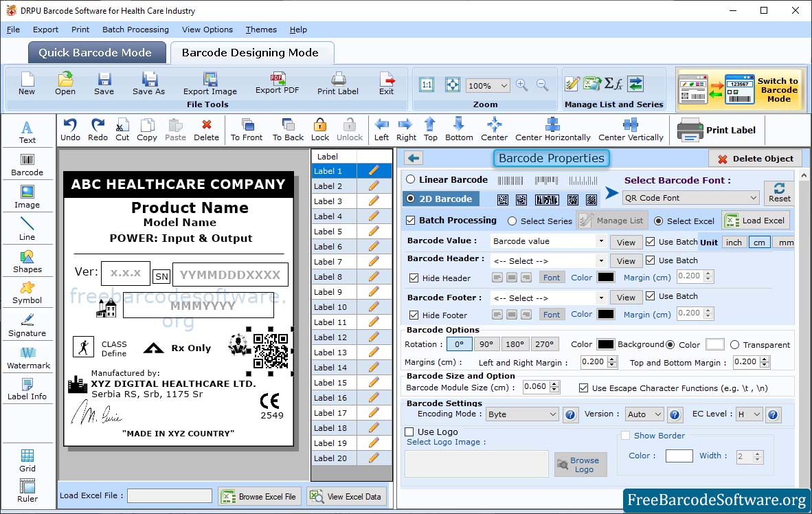Choose the Symbol tool

click(x=27, y=293)
